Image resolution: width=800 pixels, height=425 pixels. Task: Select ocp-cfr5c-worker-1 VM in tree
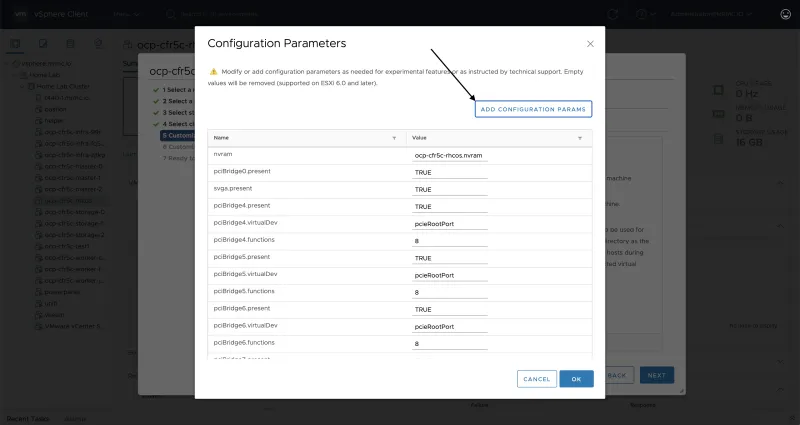click(x=72, y=269)
